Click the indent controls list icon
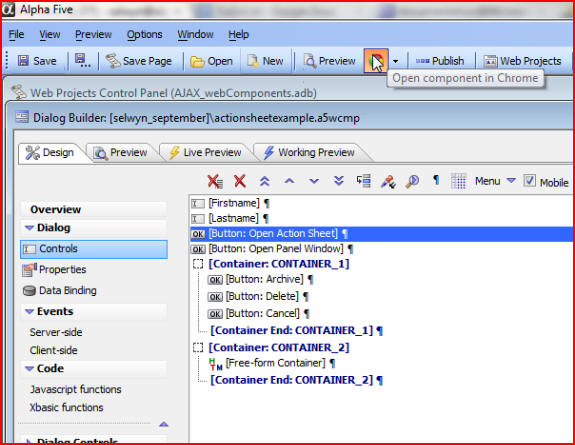 pyautogui.click(x=364, y=181)
